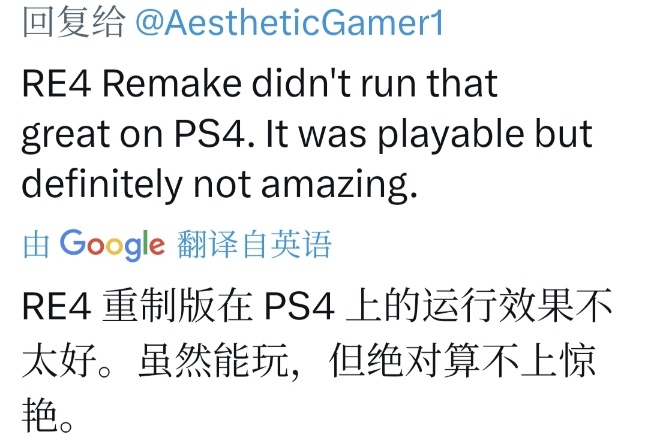Tap the "翻译自英语" translation source text

(254, 244)
